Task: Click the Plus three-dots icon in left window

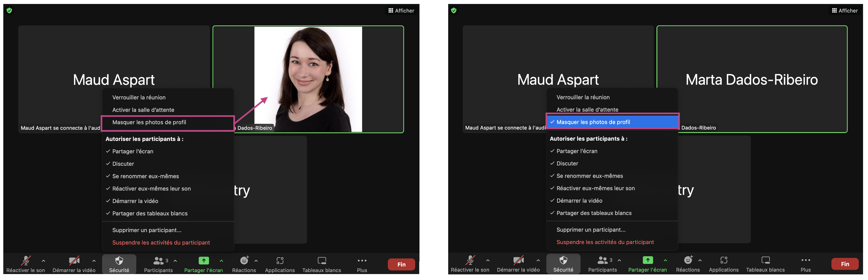Action: point(362,261)
